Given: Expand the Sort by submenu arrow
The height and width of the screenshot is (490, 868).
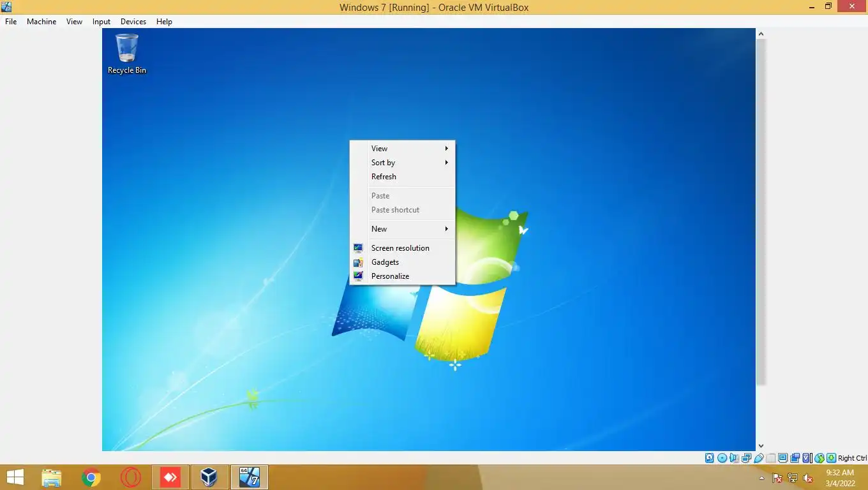Looking at the screenshot, I should 447,162.
